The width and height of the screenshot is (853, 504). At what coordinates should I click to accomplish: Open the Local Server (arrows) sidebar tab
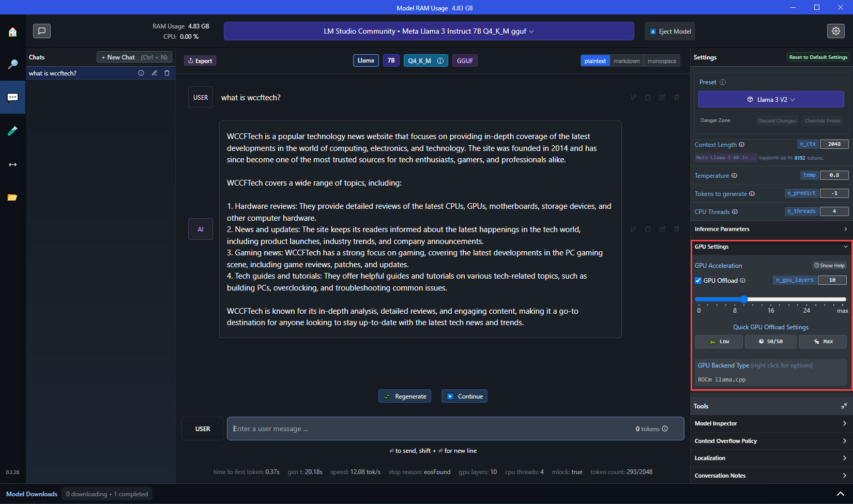pyautogui.click(x=12, y=164)
